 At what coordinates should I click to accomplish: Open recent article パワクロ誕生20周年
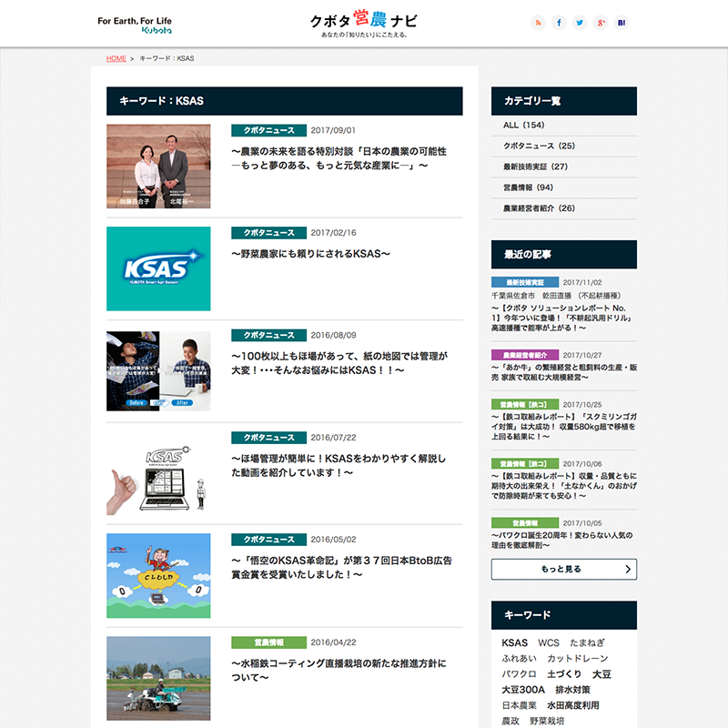(x=561, y=541)
